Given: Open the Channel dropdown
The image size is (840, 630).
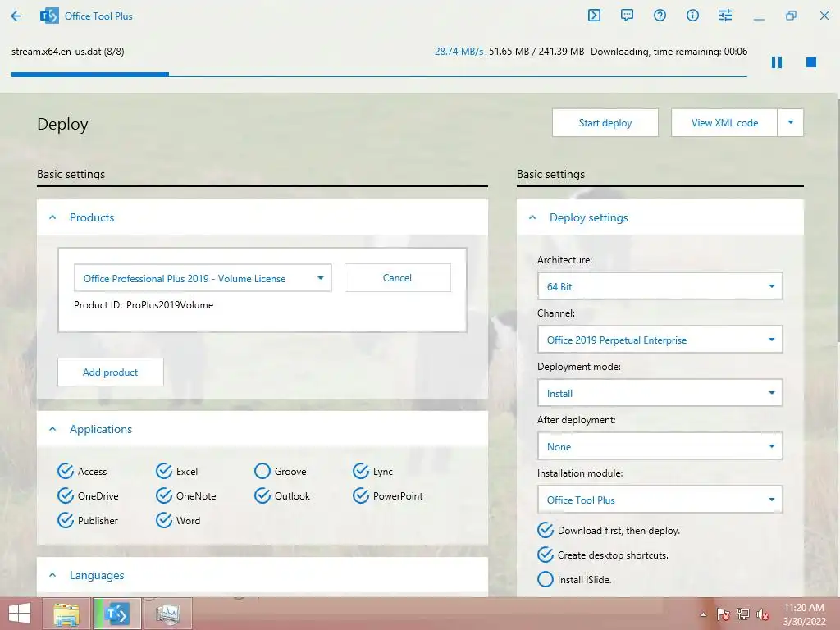Looking at the screenshot, I should pos(660,340).
